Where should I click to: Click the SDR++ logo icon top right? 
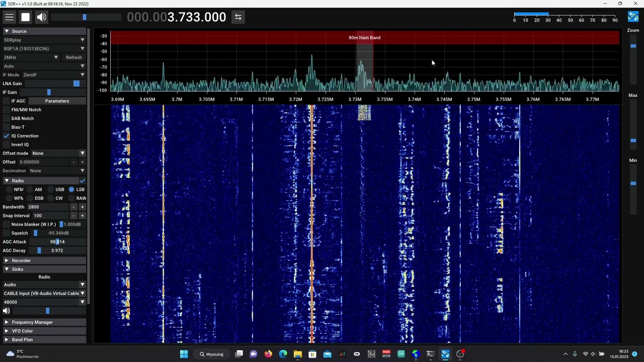point(633,17)
